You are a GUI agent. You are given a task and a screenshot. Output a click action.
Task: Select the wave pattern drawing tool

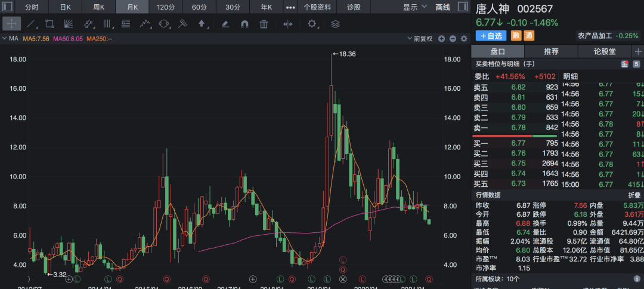click(x=144, y=24)
